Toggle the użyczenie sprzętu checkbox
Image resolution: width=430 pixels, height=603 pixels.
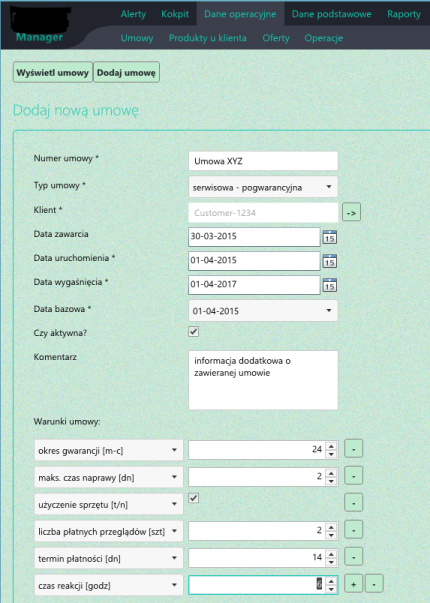coord(193,498)
